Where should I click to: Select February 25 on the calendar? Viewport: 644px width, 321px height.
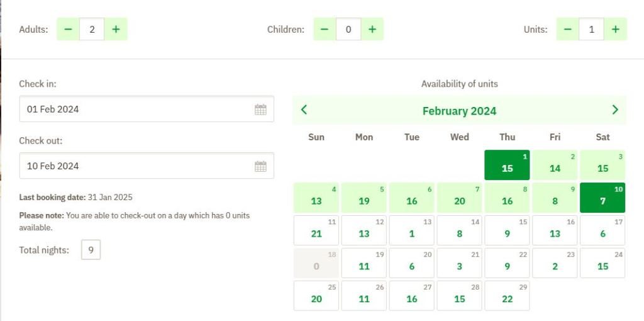[x=316, y=296]
